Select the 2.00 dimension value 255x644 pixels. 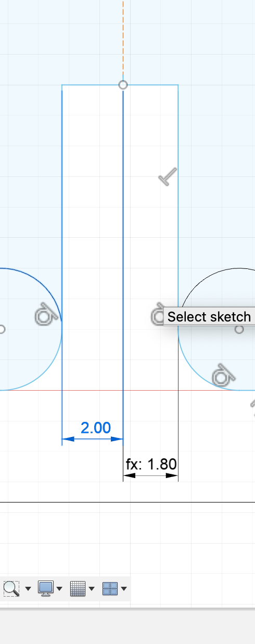tap(96, 428)
